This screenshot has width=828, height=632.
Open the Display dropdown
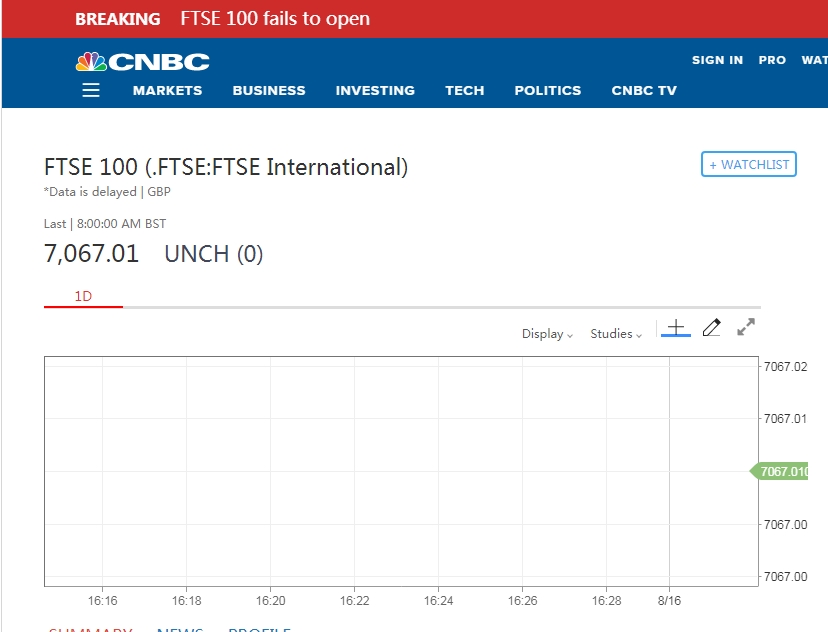547,334
